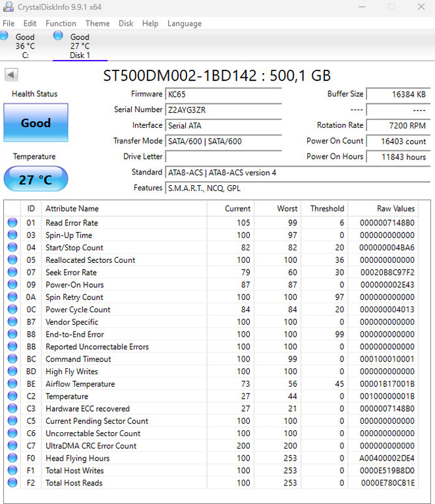Click the status orb for Total Host Reads
The image size is (435, 504).
coord(13,482)
